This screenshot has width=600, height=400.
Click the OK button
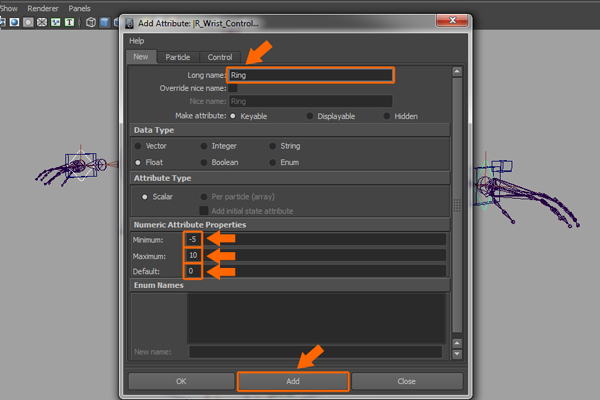[181, 381]
